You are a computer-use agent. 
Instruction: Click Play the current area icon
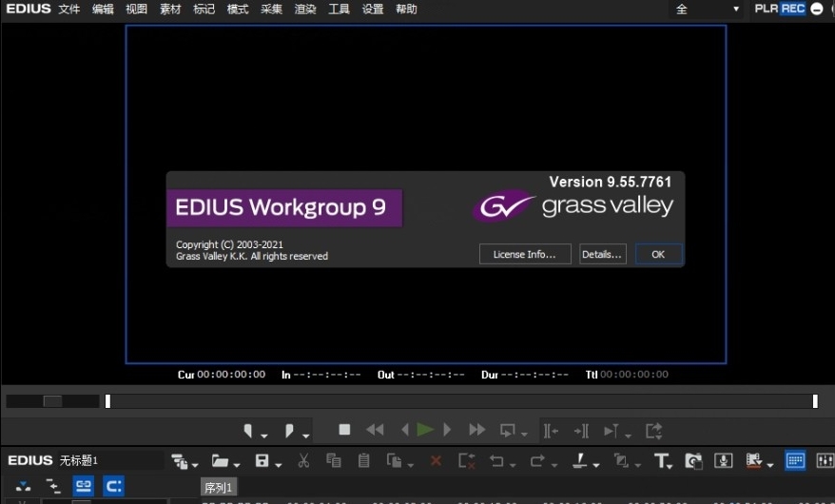[611, 431]
